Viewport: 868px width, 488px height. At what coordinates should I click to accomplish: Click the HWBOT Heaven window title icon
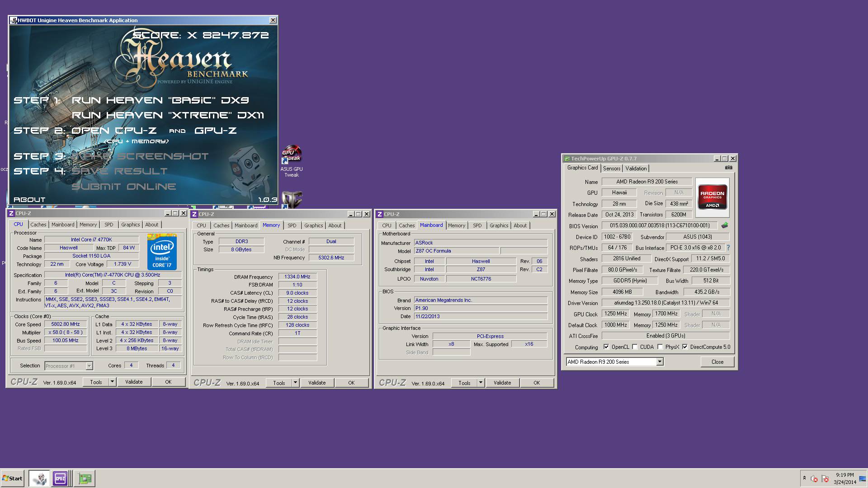(x=14, y=20)
